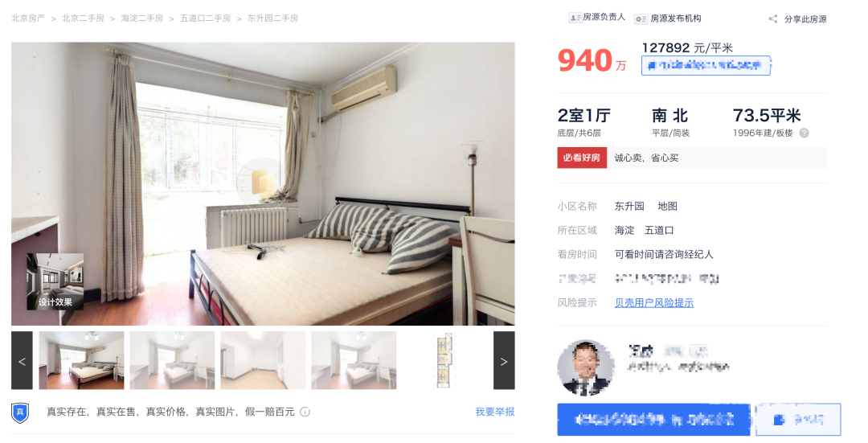
Task: Open 东升园二手房 breadcrumb link
Action: coord(272,18)
